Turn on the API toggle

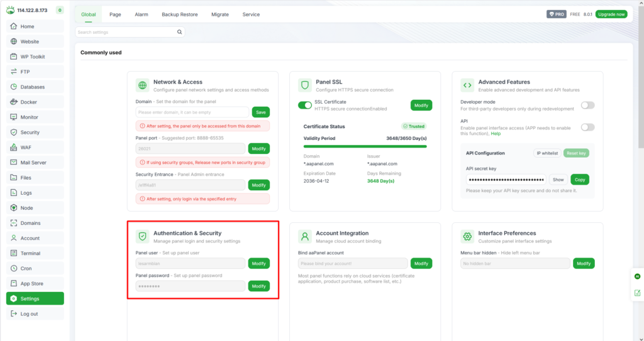(x=587, y=127)
